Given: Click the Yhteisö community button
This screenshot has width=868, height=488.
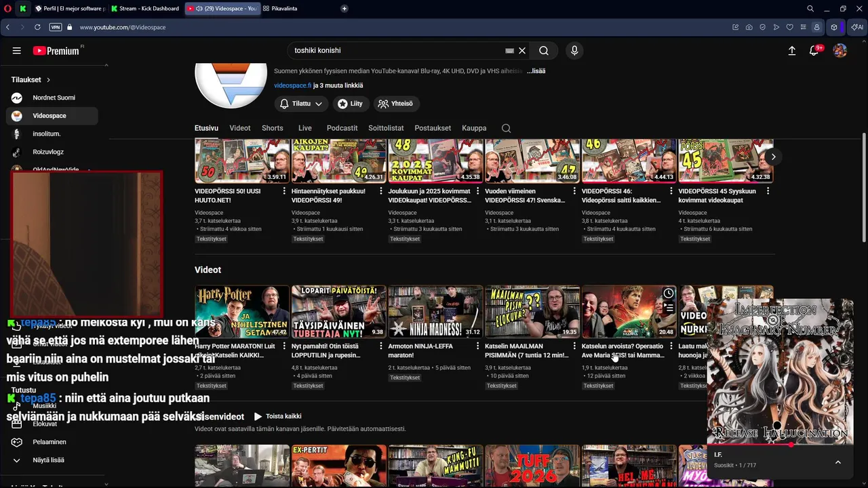Looking at the screenshot, I should [x=396, y=104].
